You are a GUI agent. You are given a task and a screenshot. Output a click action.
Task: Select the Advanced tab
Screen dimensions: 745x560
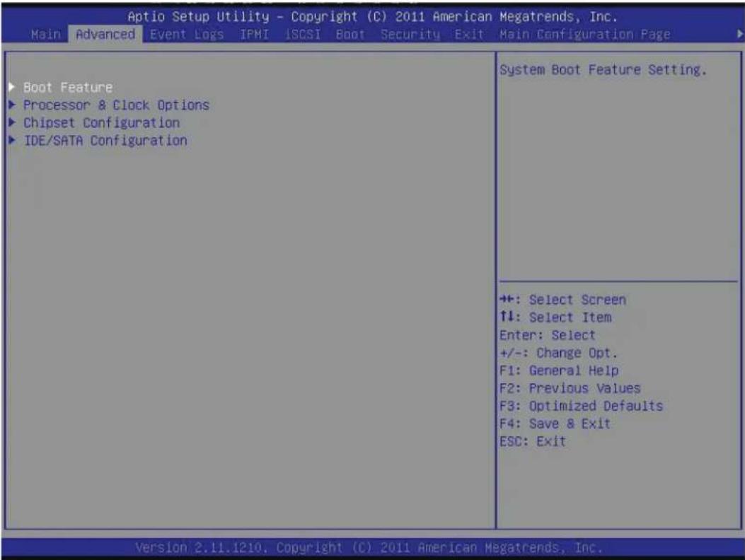click(105, 34)
